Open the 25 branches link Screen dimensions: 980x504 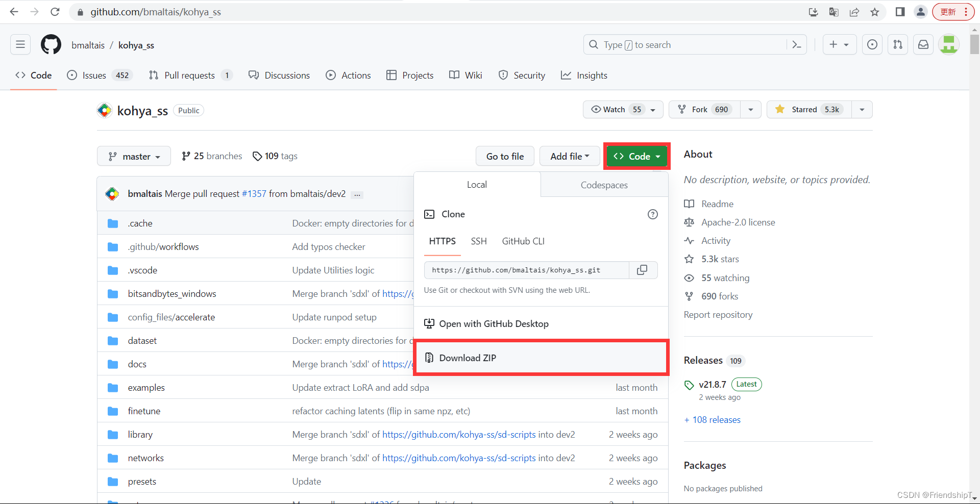tap(212, 156)
